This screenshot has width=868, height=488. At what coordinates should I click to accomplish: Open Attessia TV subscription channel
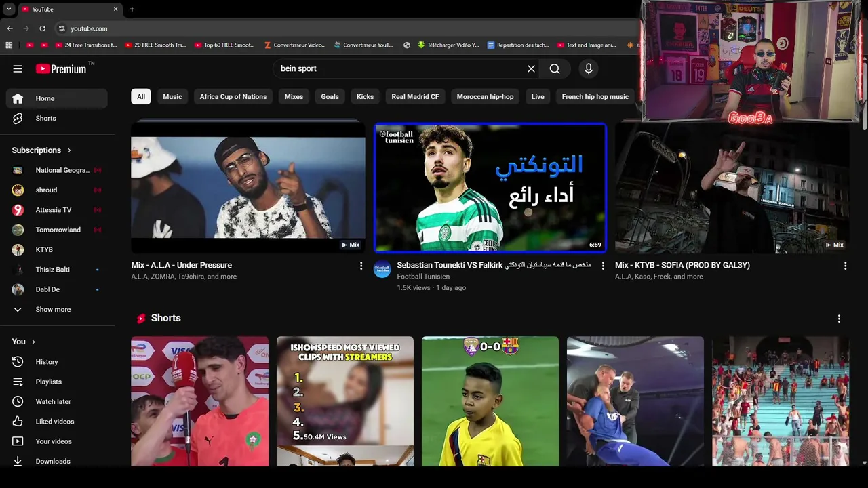point(56,210)
